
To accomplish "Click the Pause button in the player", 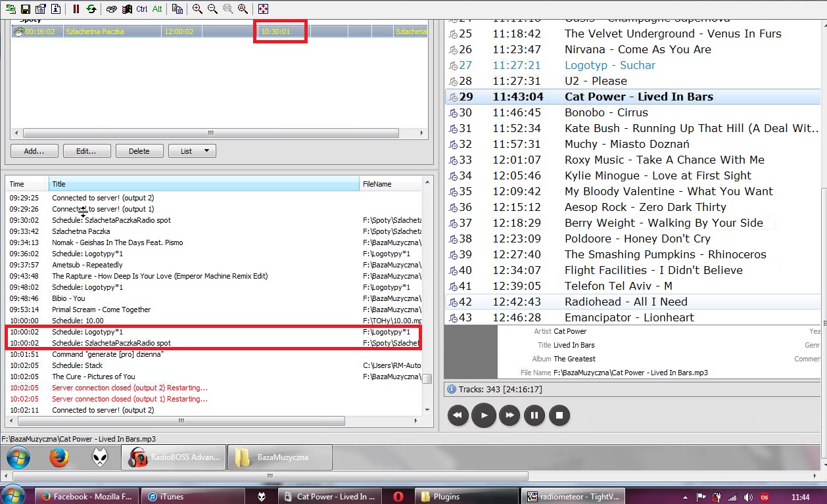I will (x=534, y=415).
